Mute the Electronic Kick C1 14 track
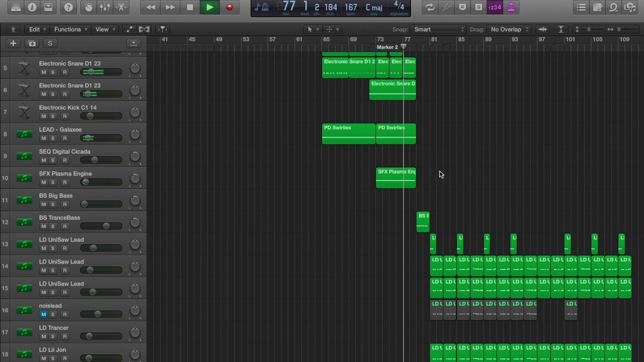 [x=43, y=116]
